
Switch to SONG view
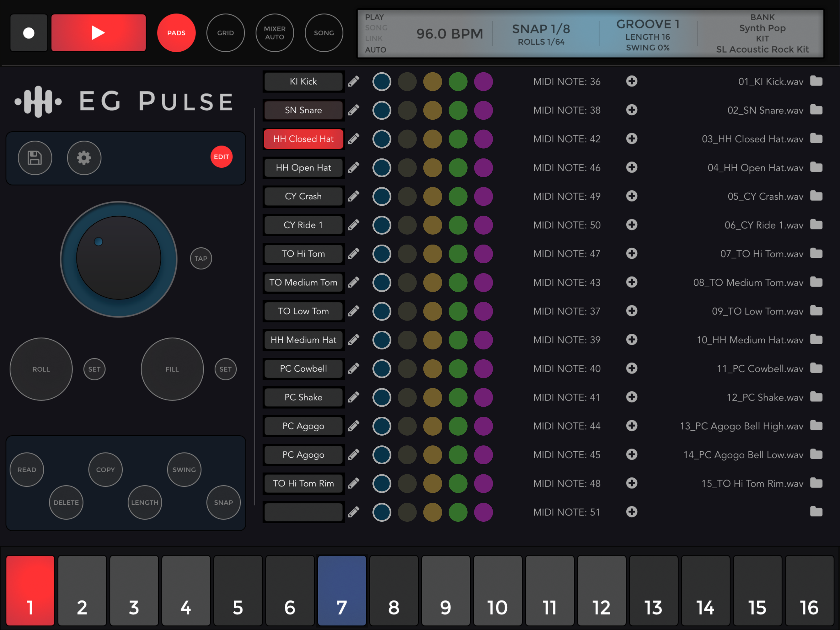pos(323,33)
